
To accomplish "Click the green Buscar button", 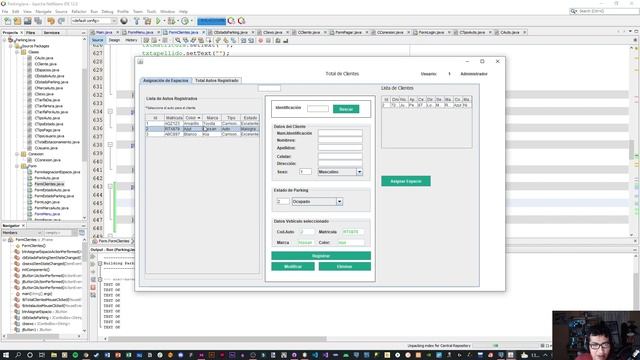I will click(x=346, y=109).
